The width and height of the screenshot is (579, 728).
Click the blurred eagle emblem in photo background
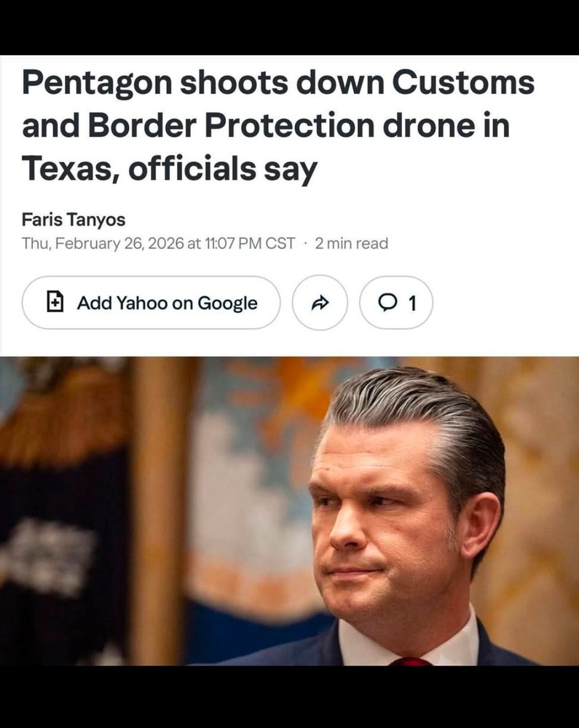point(56,408)
